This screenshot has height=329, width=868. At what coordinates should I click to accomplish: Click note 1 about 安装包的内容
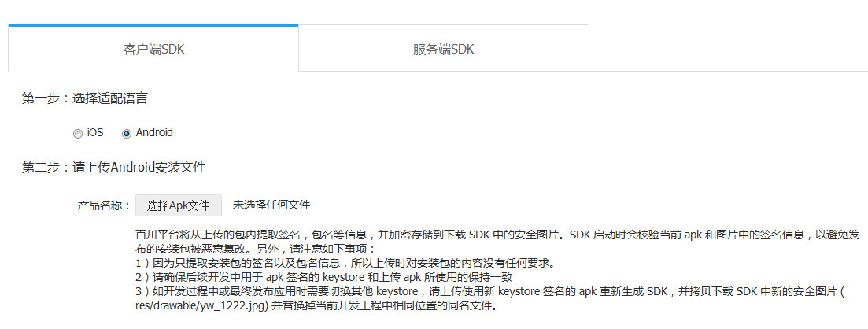345,263
